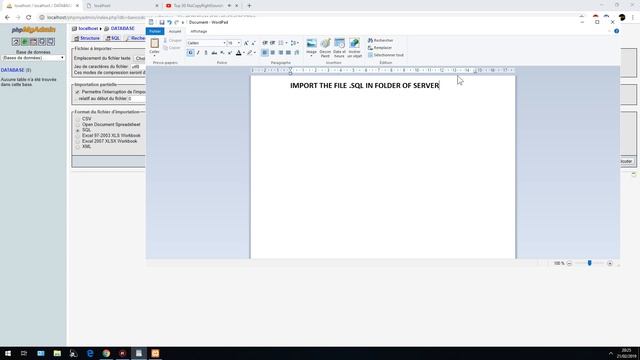Click the font color A swatch
This screenshot has height=360, width=640.
pyautogui.click(x=239, y=53)
